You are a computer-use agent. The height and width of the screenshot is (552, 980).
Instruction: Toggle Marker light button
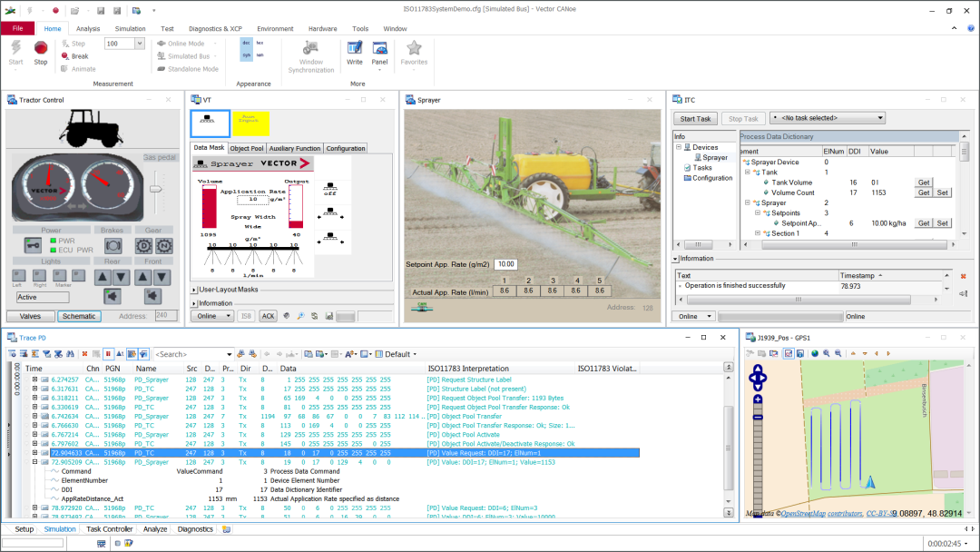60,274
